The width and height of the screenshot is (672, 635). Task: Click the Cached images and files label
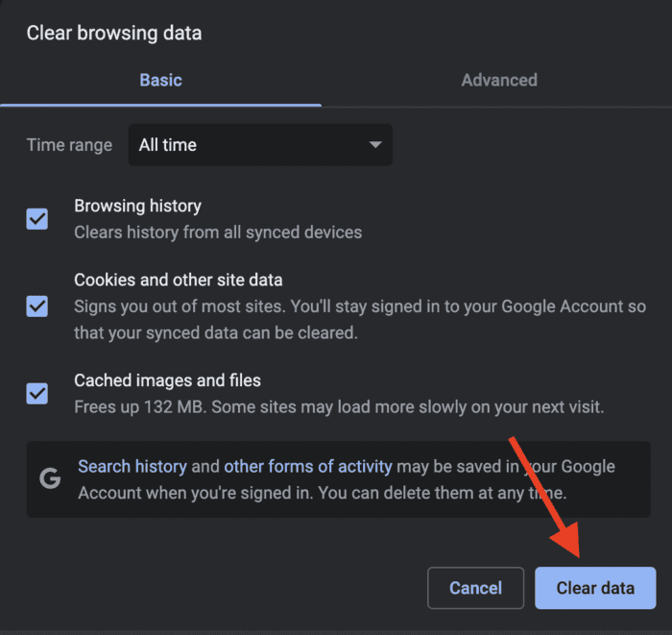pyautogui.click(x=168, y=380)
